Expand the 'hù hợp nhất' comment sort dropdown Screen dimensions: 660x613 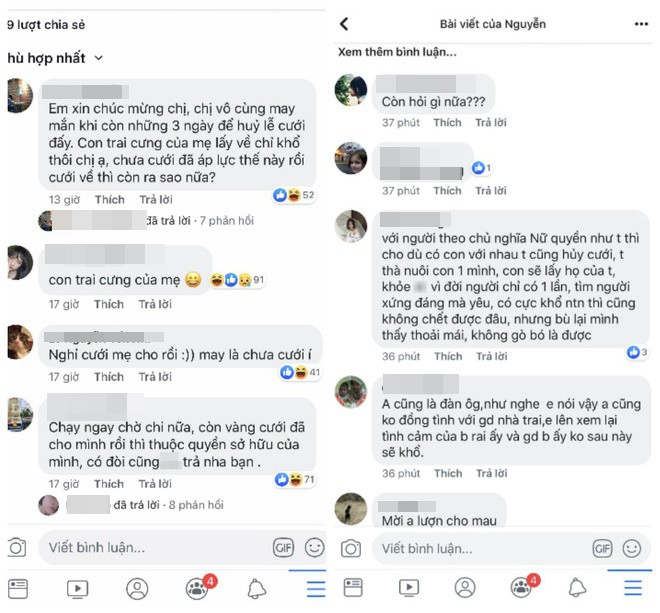(x=55, y=58)
